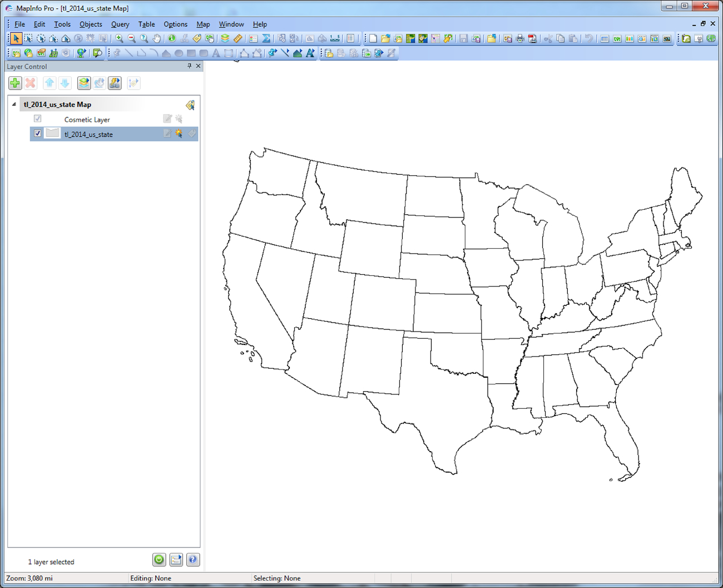Screen dimensions: 723x588
Task: Click the layers stack icon in Layer Control
Action: [84, 83]
